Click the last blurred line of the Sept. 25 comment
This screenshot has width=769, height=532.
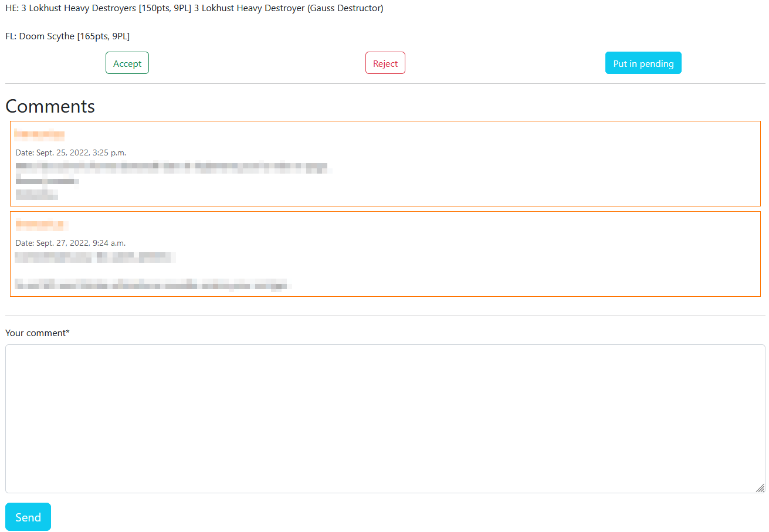(36, 194)
